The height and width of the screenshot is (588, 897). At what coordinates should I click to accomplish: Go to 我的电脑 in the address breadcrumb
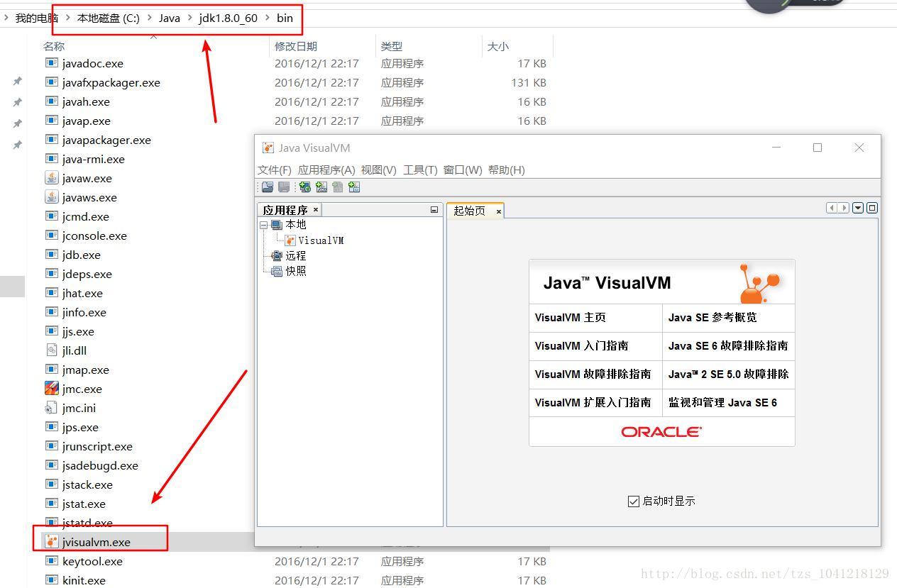point(37,18)
